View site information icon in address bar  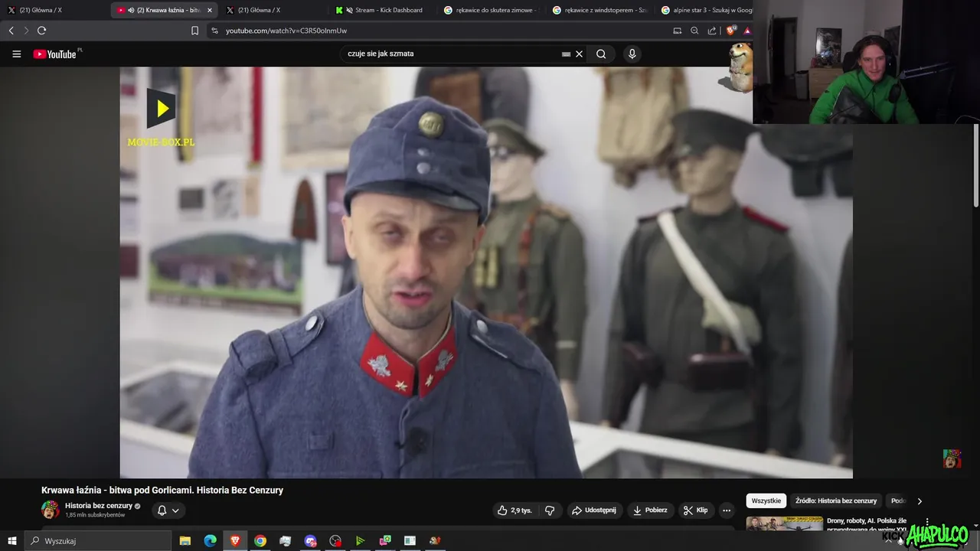tap(214, 31)
